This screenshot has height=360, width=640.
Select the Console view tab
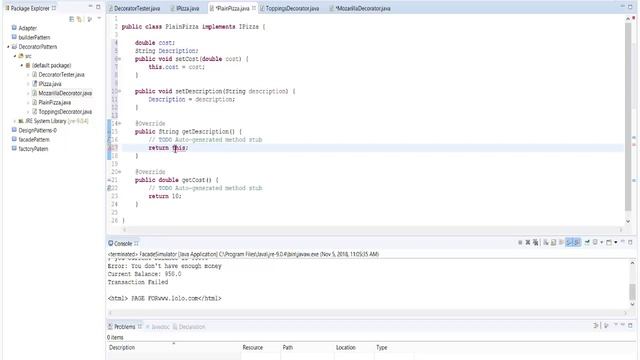[123, 243]
